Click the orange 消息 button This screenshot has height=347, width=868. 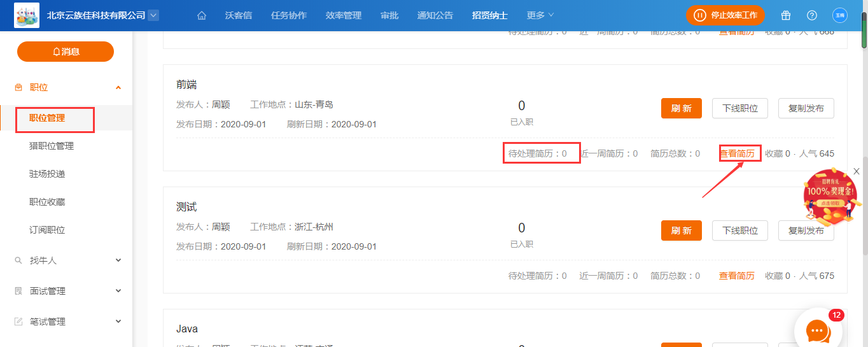coord(66,52)
